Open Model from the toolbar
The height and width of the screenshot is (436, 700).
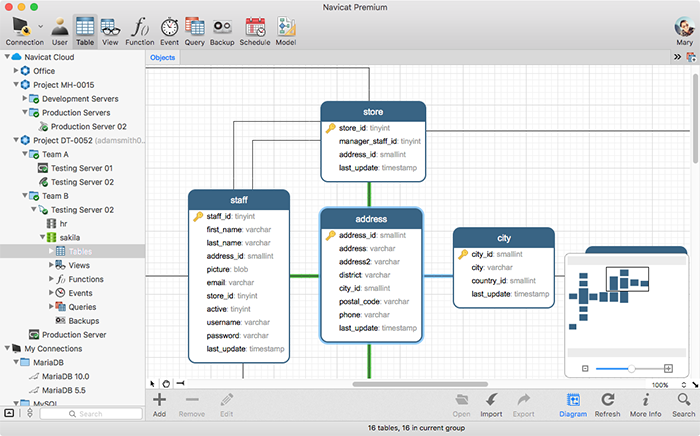[286, 31]
